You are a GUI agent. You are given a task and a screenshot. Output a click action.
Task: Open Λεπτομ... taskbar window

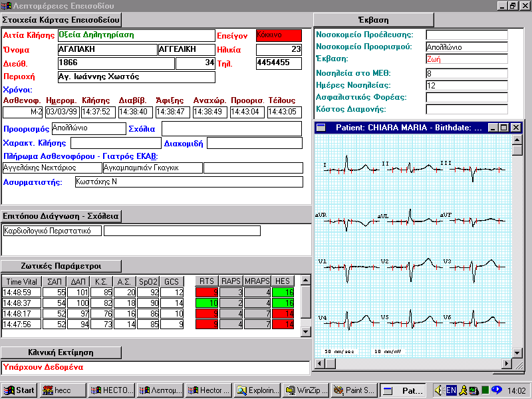click(x=161, y=390)
